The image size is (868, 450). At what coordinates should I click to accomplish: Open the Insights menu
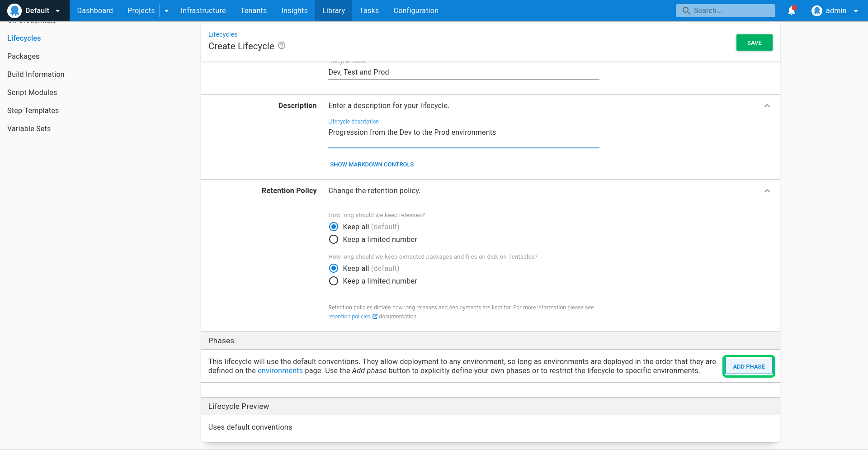click(x=294, y=10)
